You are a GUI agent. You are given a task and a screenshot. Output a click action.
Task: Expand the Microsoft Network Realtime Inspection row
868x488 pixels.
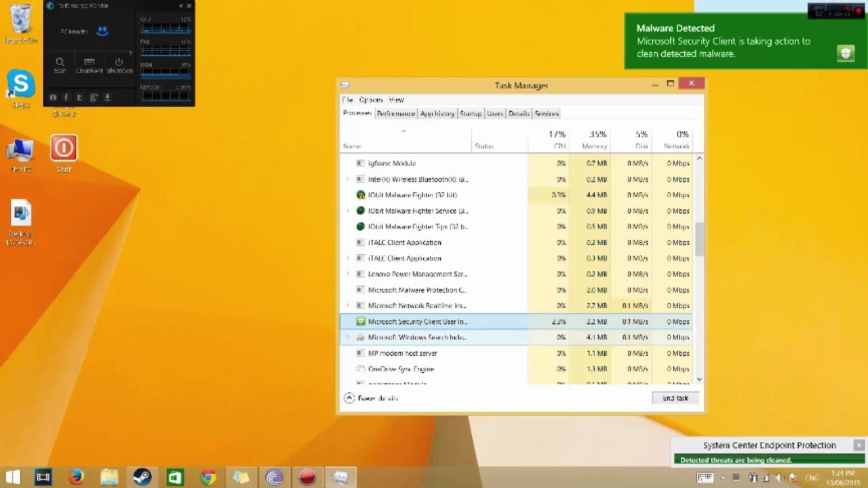click(x=348, y=306)
